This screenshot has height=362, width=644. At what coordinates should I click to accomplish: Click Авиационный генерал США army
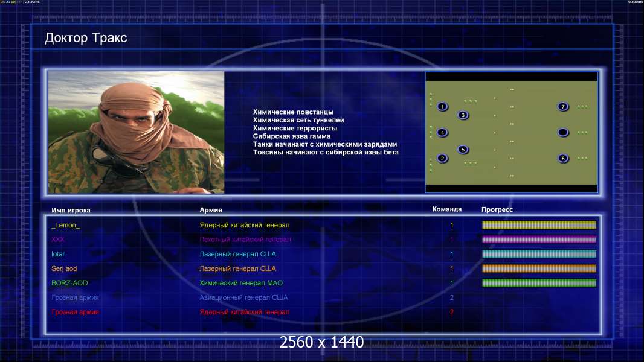click(243, 297)
